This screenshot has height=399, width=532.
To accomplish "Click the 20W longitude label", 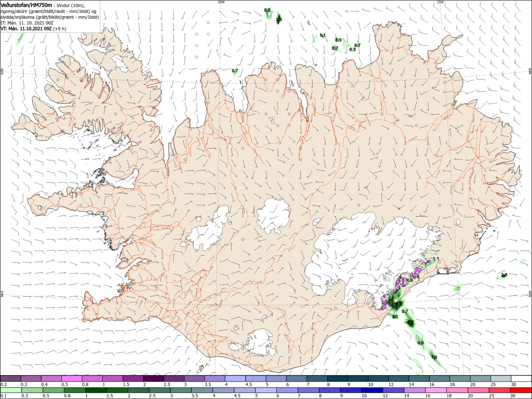I will pos(221,2).
